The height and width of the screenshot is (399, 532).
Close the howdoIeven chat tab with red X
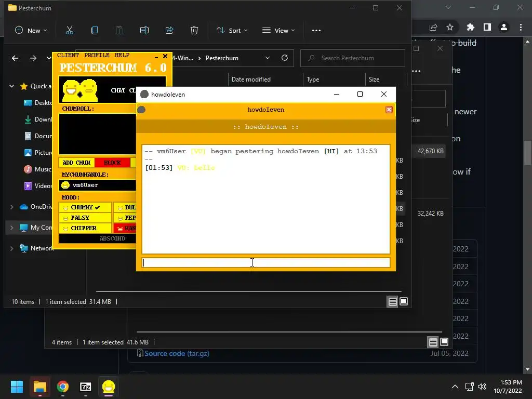(389, 110)
